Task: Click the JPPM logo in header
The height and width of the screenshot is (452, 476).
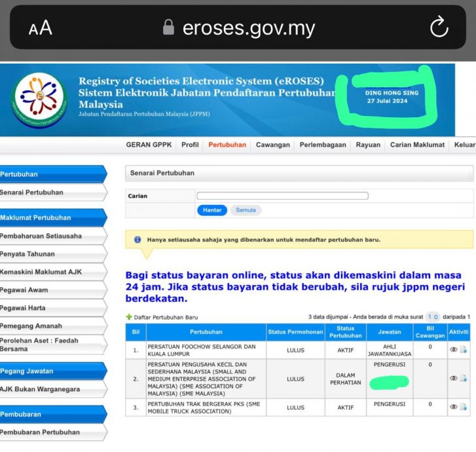Action: [x=39, y=100]
